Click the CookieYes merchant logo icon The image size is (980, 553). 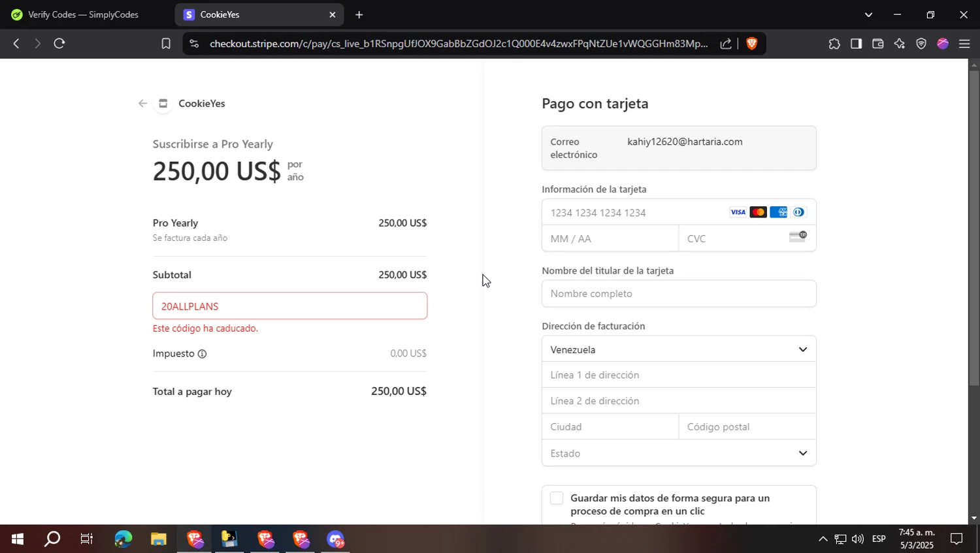pyautogui.click(x=163, y=103)
